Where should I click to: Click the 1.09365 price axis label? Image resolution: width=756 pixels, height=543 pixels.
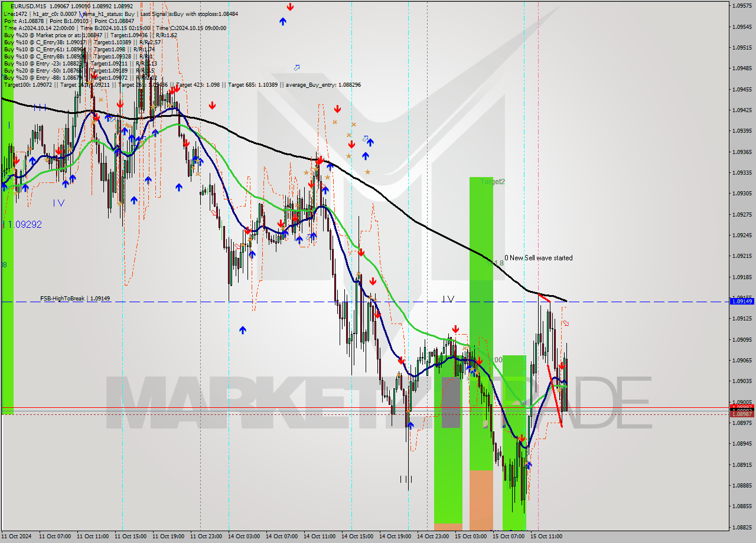tap(742, 152)
